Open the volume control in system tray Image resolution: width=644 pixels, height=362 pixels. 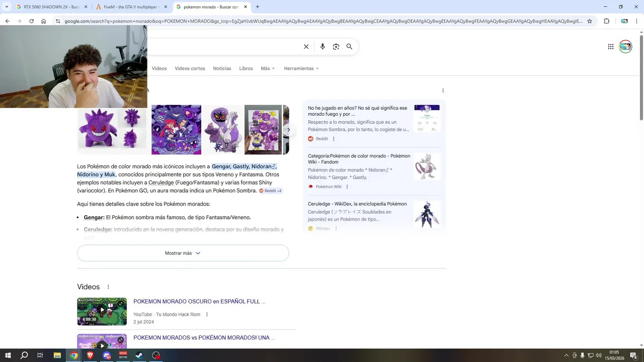[598, 355]
